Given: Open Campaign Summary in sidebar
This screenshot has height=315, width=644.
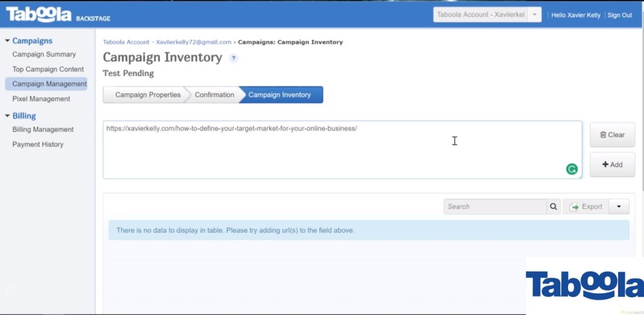Looking at the screenshot, I should coord(44,55).
